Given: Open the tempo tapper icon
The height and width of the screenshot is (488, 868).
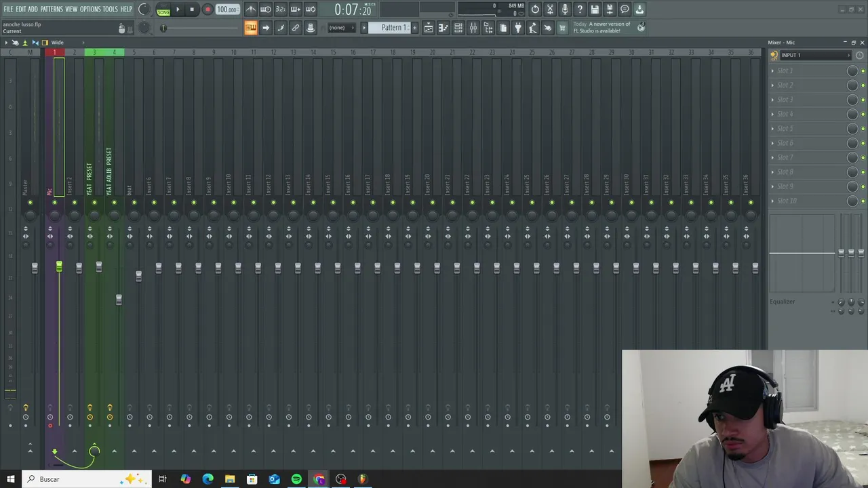Looking at the screenshot, I should point(532,28).
